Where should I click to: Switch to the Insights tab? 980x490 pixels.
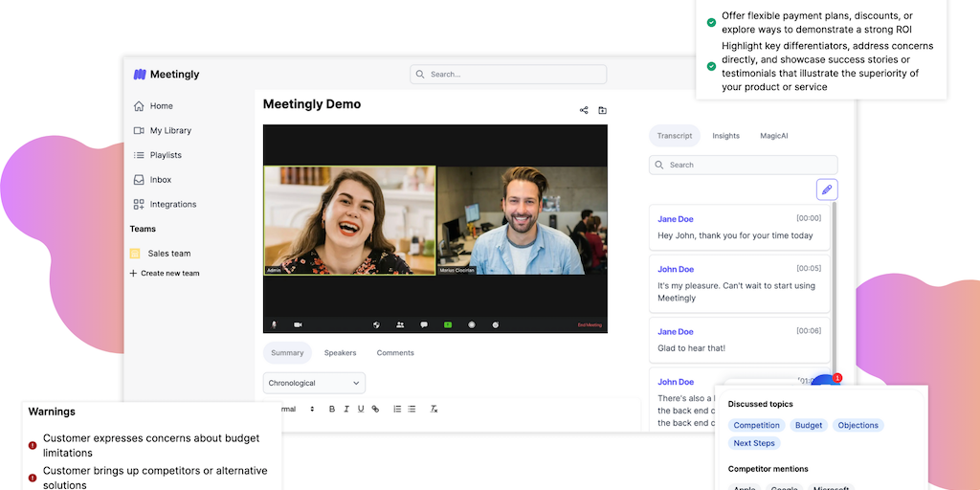pos(725,136)
